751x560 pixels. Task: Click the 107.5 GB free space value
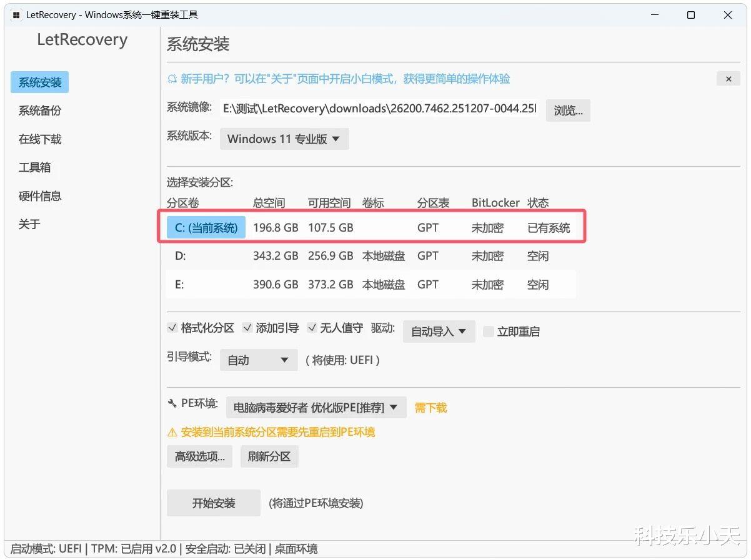tap(331, 228)
